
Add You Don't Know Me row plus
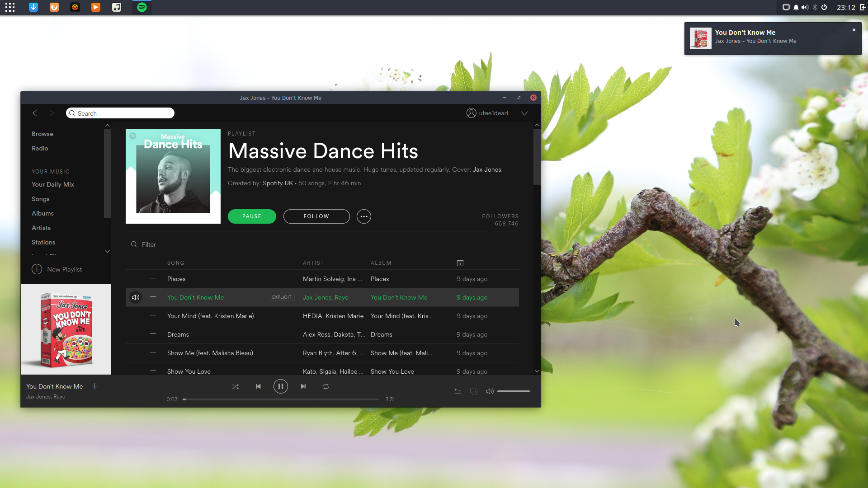pyautogui.click(x=153, y=297)
